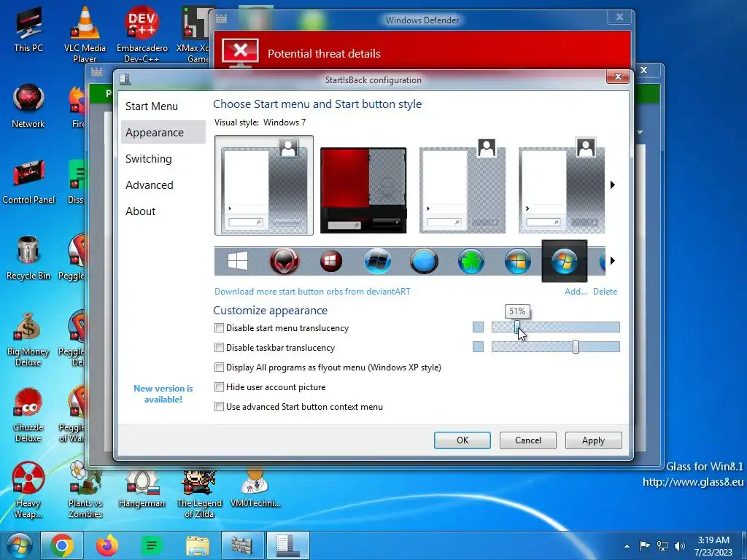Open Plants vs Zombies shortcut
The image size is (747, 560).
[x=85, y=491]
